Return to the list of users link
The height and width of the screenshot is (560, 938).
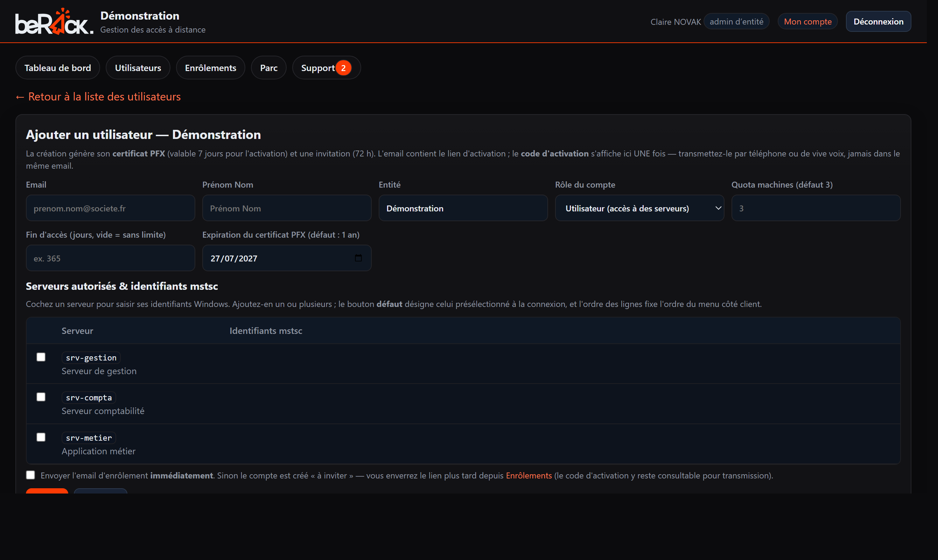[98, 97]
